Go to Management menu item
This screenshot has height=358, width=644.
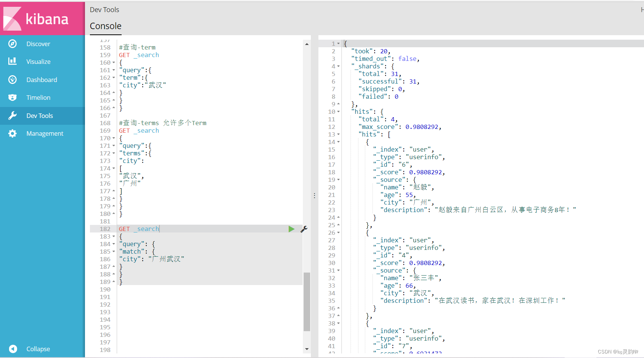point(45,133)
